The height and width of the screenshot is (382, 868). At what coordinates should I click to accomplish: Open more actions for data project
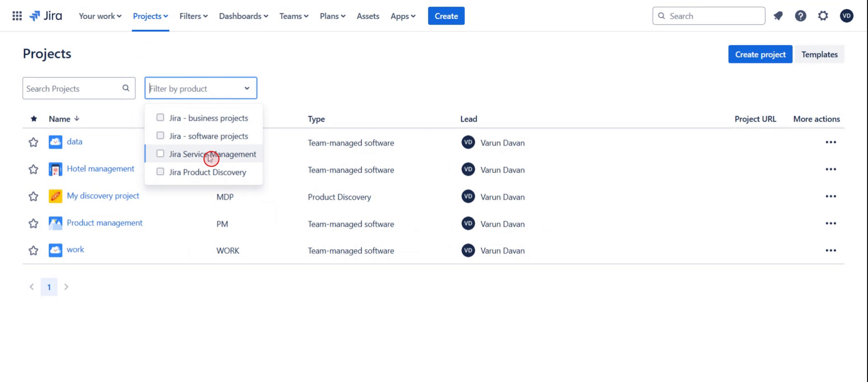830,142
